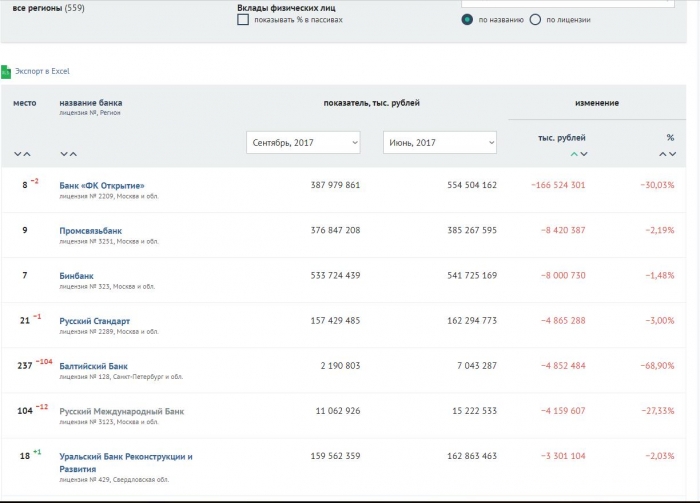Click the изменение column header

point(597,103)
